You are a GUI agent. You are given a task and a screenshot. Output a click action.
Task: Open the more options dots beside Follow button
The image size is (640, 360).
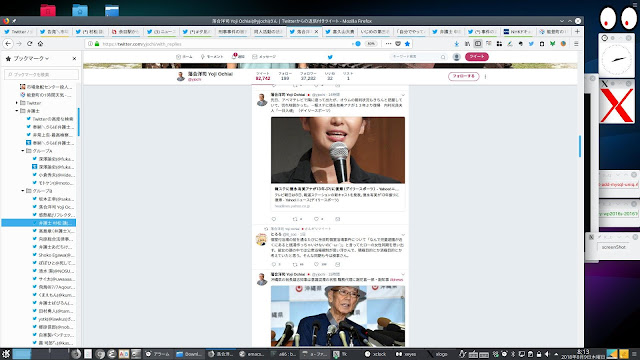click(485, 76)
